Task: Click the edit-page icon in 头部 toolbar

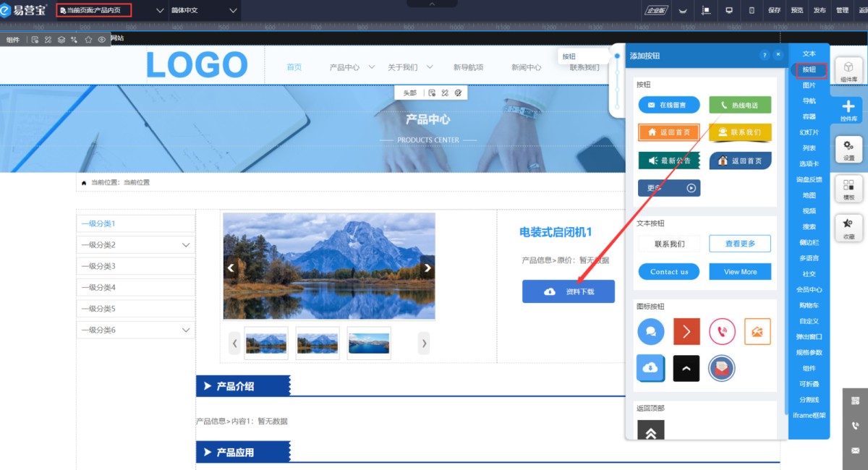Action: pos(432,93)
